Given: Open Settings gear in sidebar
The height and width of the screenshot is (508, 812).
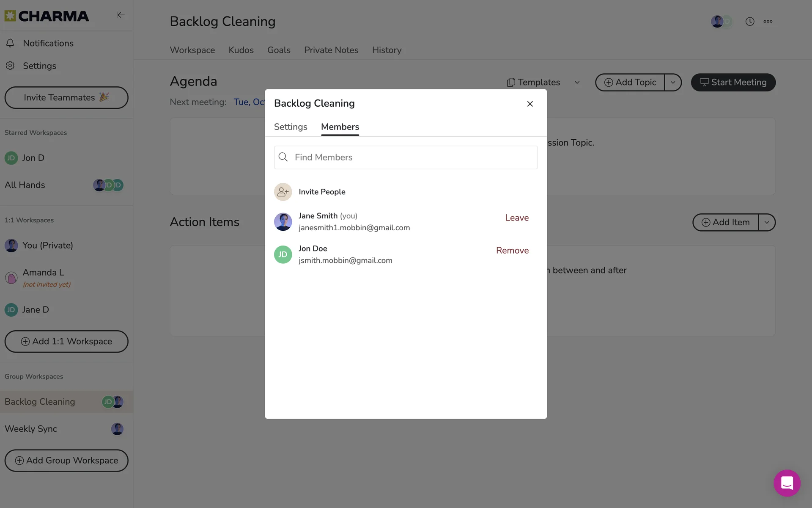Looking at the screenshot, I should click(10, 66).
